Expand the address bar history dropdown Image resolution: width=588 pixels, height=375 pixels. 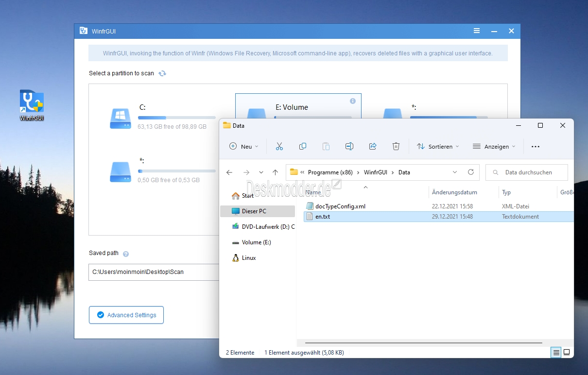(x=455, y=172)
